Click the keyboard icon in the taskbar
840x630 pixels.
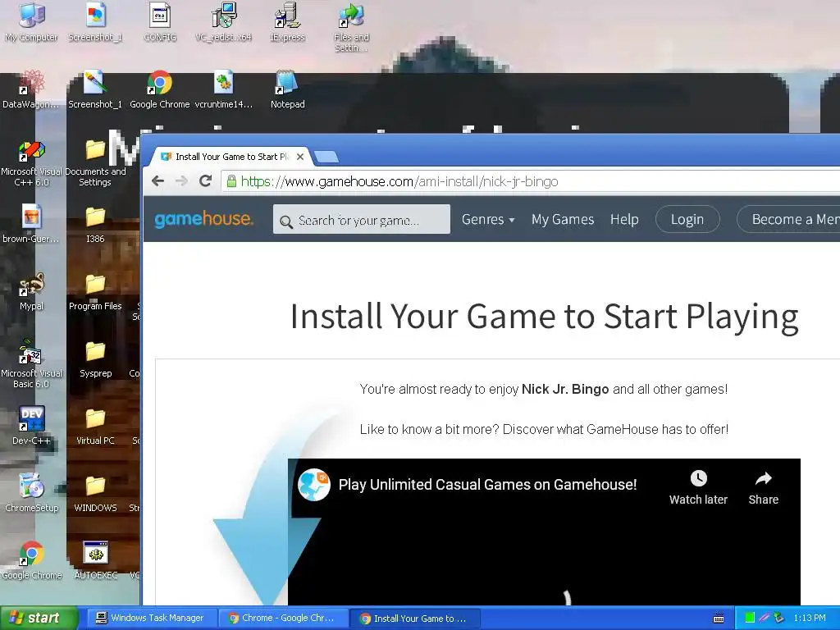tap(719, 619)
